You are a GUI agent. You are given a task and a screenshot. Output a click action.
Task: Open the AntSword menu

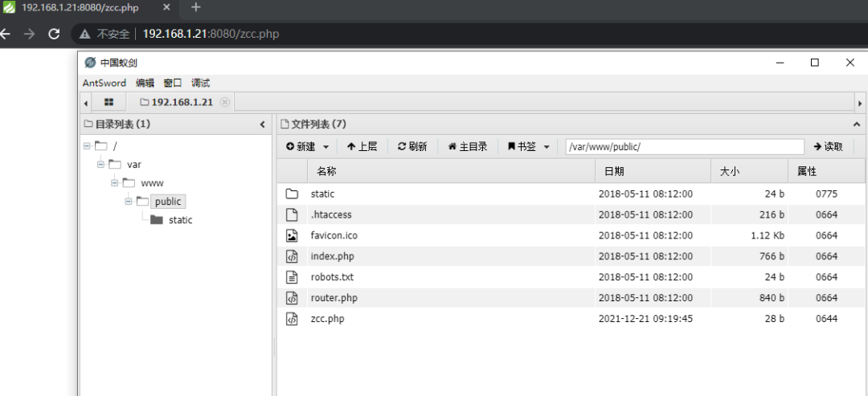point(104,83)
